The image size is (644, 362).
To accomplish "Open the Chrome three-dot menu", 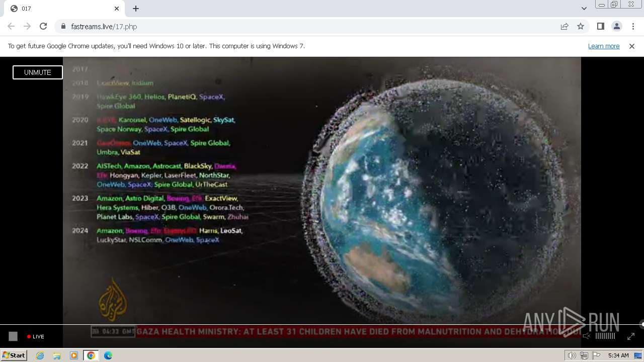I will (632, 26).
